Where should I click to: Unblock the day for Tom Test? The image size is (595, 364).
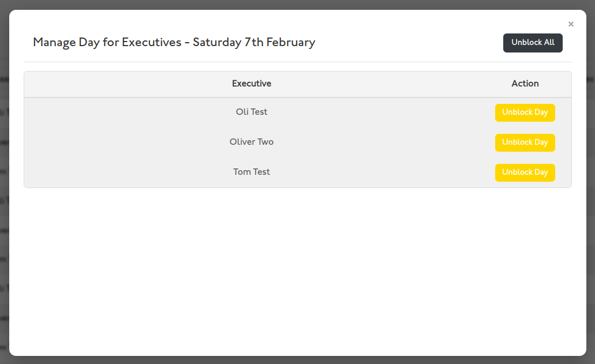tap(525, 172)
